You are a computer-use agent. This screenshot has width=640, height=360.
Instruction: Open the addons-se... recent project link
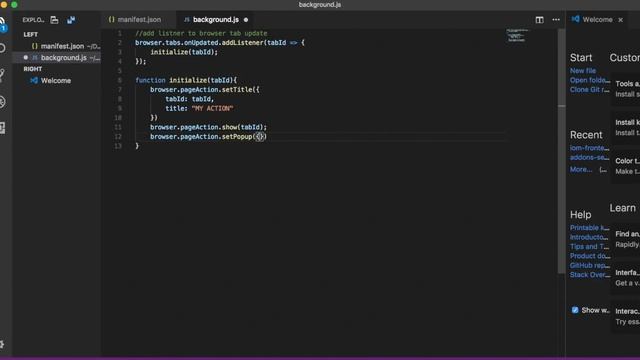pos(589,157)
